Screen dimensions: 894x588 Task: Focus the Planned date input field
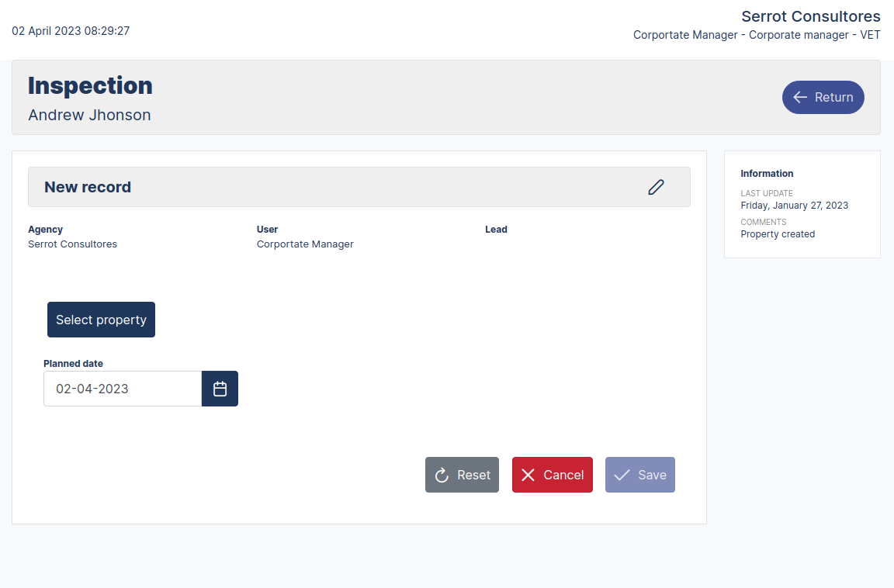tap(123, 389)
